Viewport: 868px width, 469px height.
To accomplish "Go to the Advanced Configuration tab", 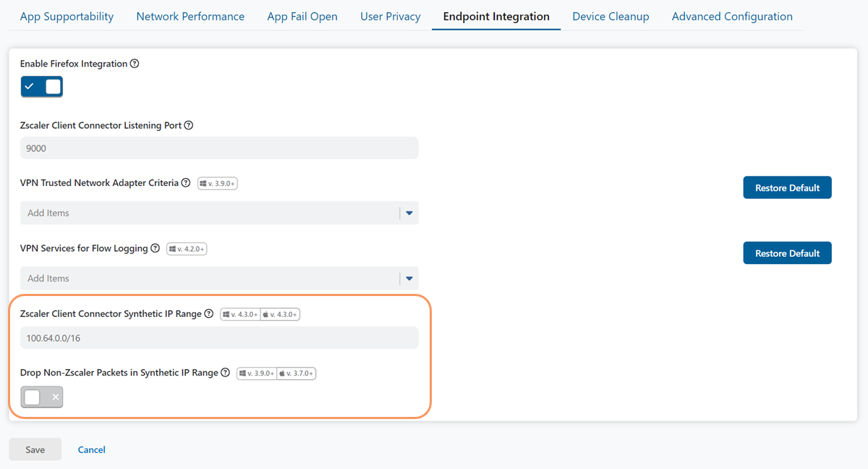I will tap(732, 16).
